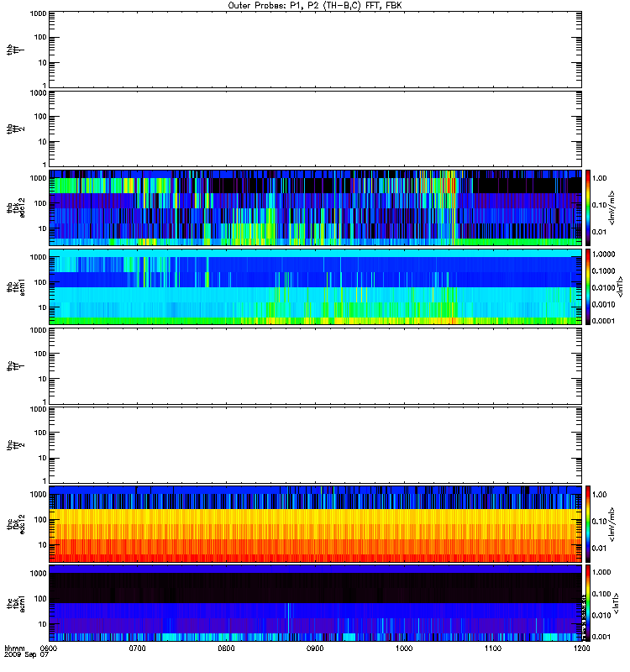
Task: Click the 1100 time axis label
Action: [x=493, y=648]
